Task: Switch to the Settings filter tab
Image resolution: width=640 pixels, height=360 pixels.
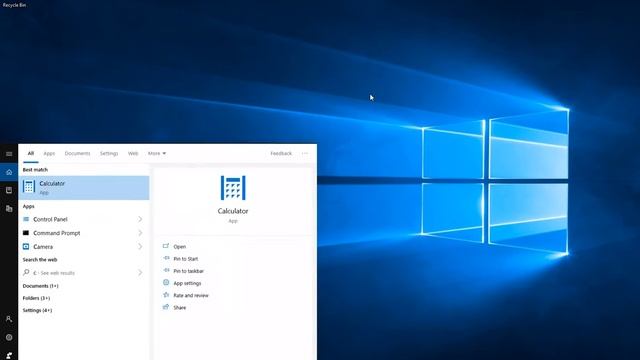Action: click(x=109, y=153)
